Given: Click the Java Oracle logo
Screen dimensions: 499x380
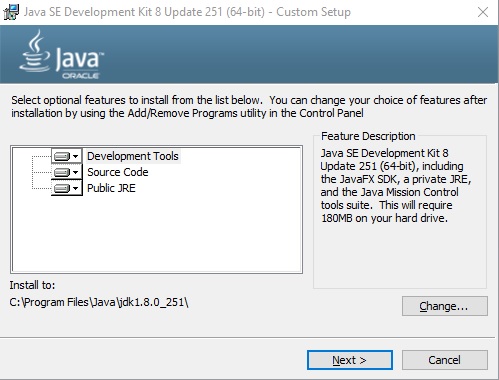Looking at the screenshot, I should 62,55.
